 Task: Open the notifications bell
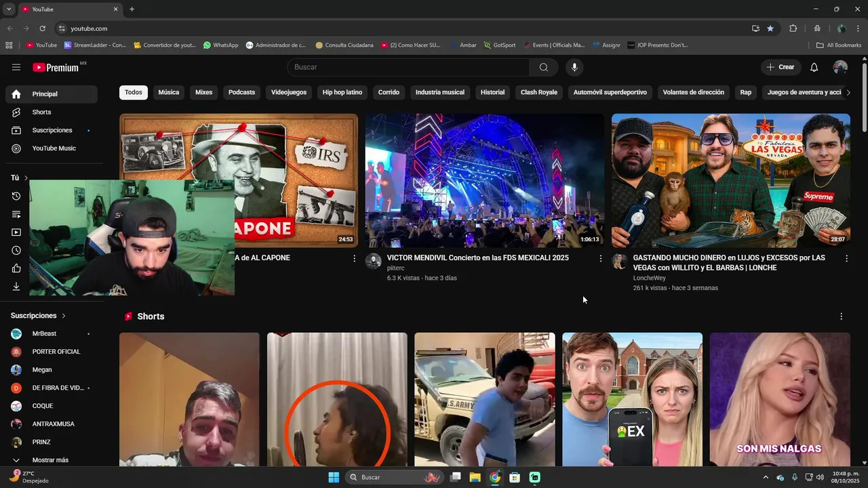point(814,67)
